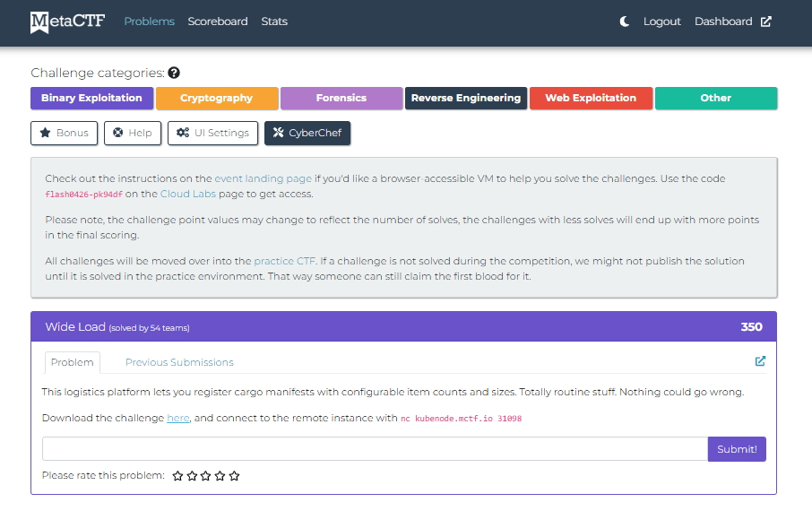Download the challenge via here link
Image resolution: width=812 pixels, height=511 pixels.
[x=178, y=419]
